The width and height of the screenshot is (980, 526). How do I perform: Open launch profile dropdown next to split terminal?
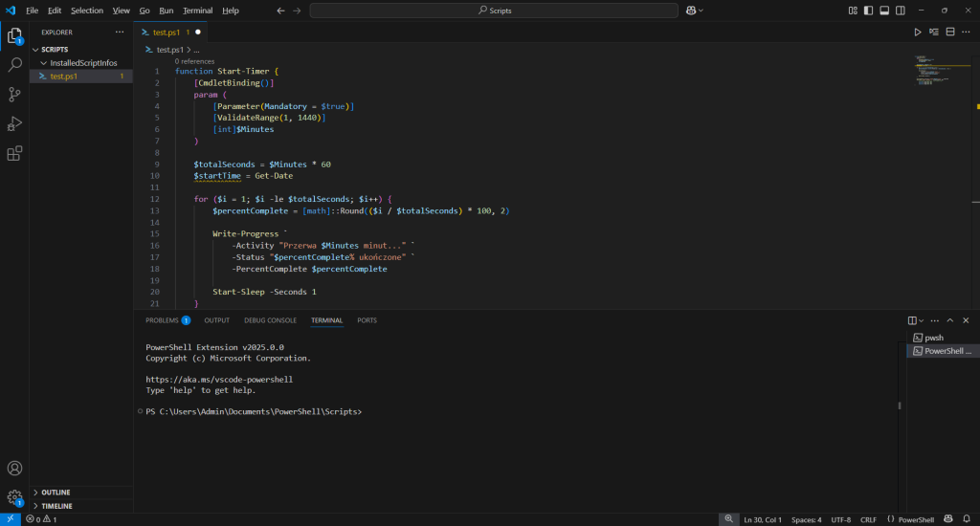922,320
